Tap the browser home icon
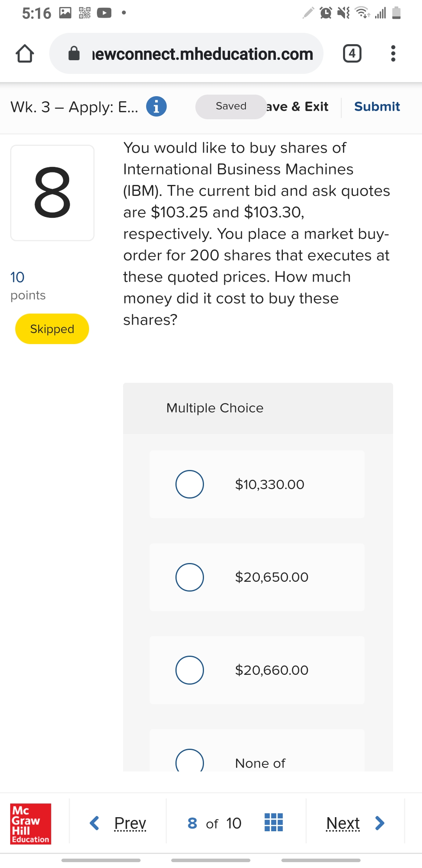 (x=25, y=54)
